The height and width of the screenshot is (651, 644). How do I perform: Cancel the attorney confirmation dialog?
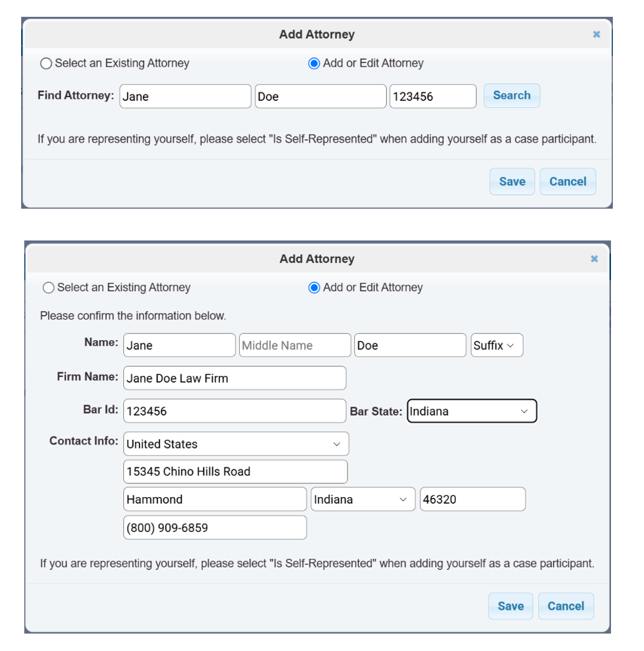pos(566,606)
